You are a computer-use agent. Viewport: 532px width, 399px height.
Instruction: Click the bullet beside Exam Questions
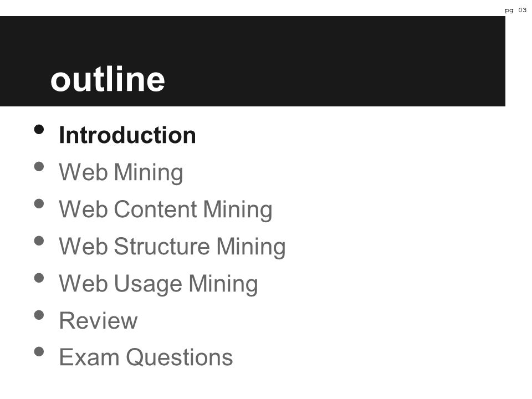(39, 351)
